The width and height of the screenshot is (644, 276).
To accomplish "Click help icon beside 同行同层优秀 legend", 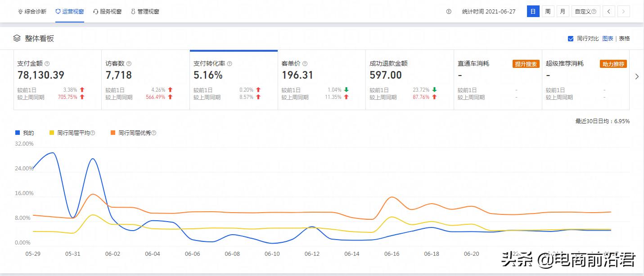I will click(x=154, y=133).
